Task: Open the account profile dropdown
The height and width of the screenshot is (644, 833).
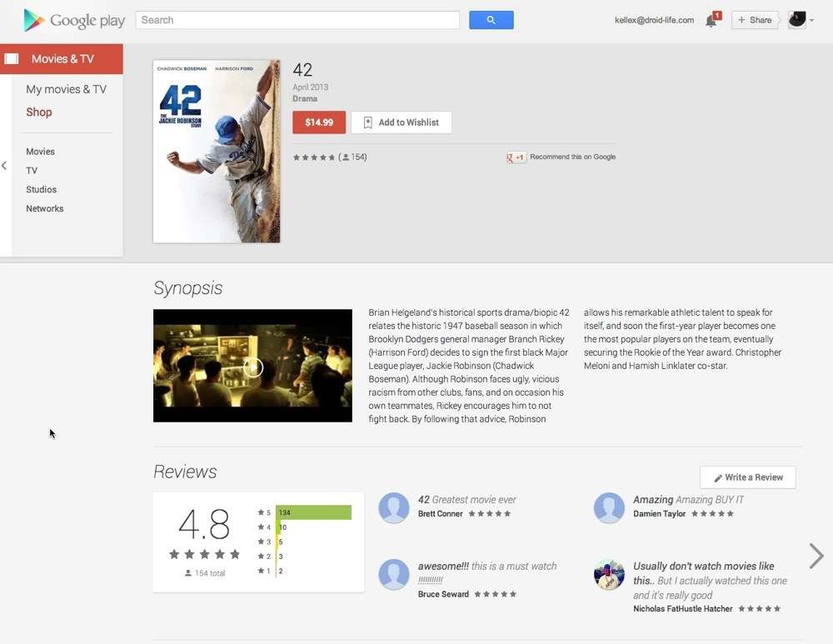Action: tap(801, 20)
